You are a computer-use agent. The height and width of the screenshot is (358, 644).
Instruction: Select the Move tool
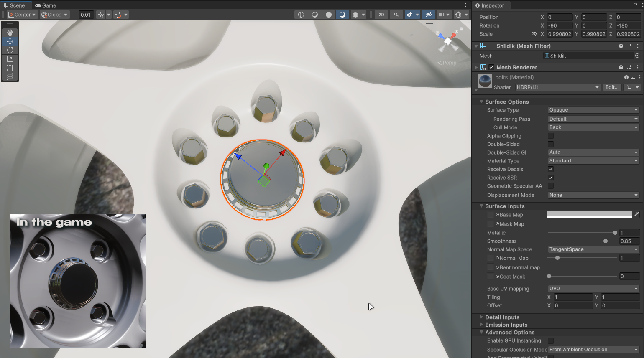coord(10,41)
